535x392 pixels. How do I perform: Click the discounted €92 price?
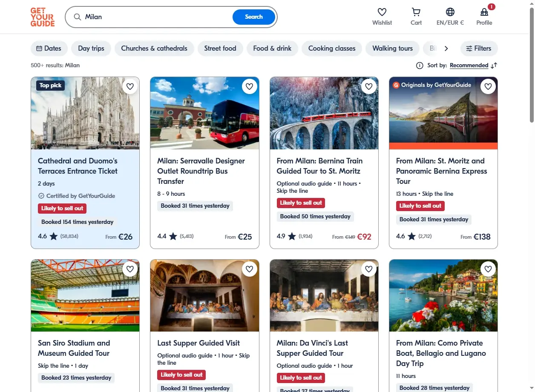tap(364, 237)
